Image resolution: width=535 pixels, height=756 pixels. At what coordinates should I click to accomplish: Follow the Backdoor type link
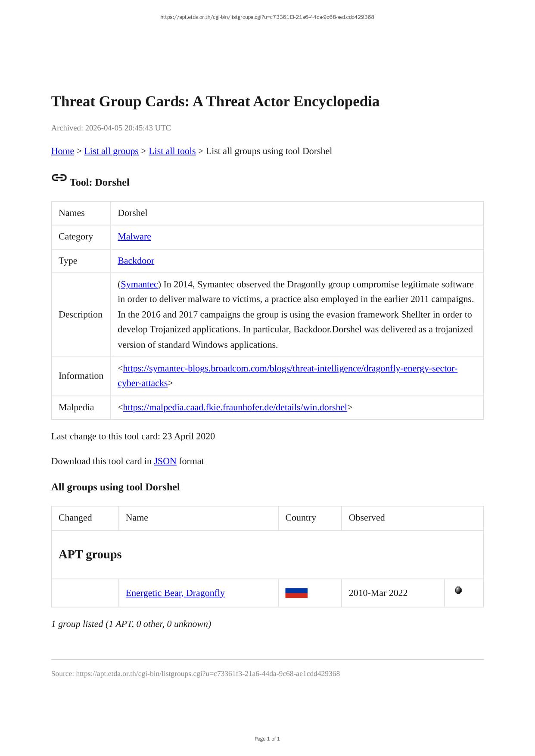(x=136, y=261)
